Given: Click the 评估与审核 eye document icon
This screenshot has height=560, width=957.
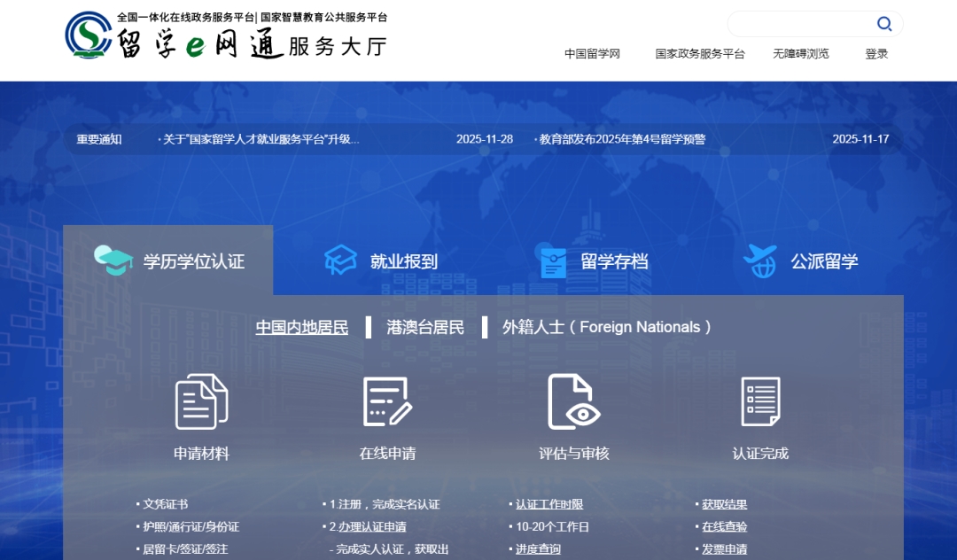Looking at the screenshot, I should click(x=573, y=401).
